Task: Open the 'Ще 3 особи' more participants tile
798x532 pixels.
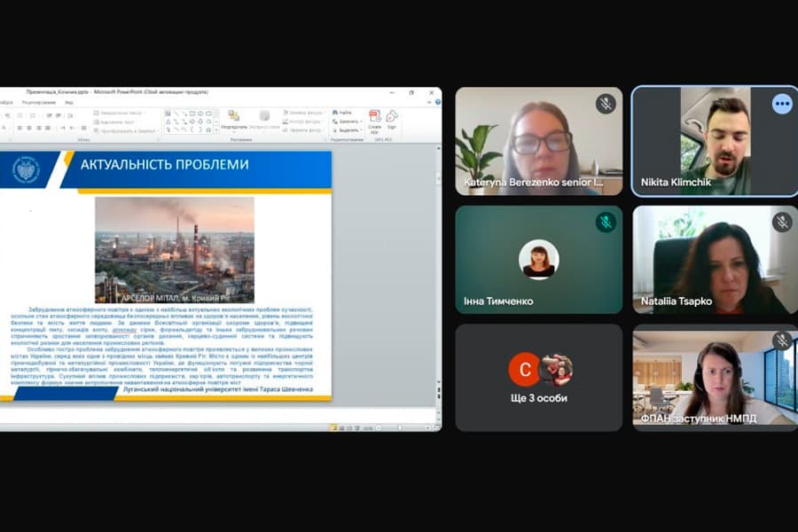Action: [x=538, y=377]
